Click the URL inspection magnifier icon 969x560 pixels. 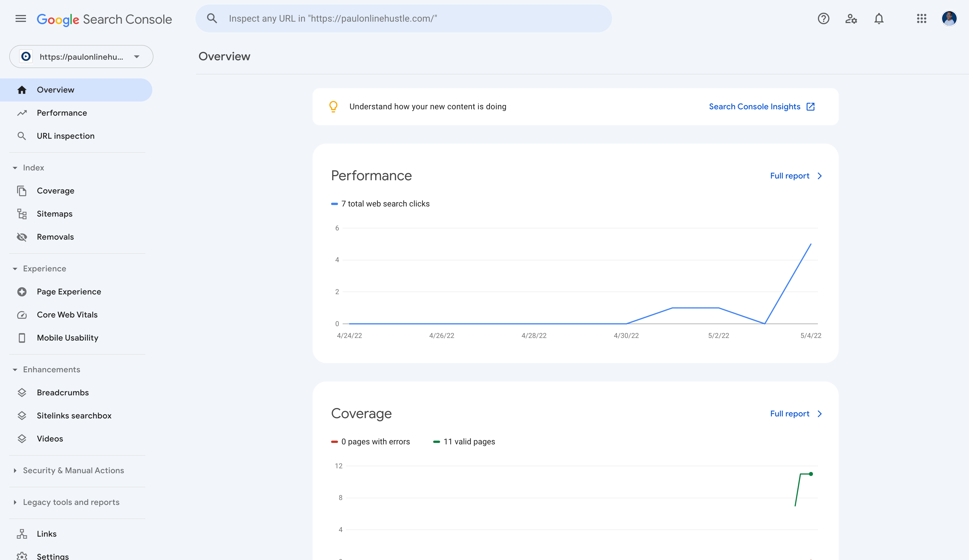click(22, 136)
